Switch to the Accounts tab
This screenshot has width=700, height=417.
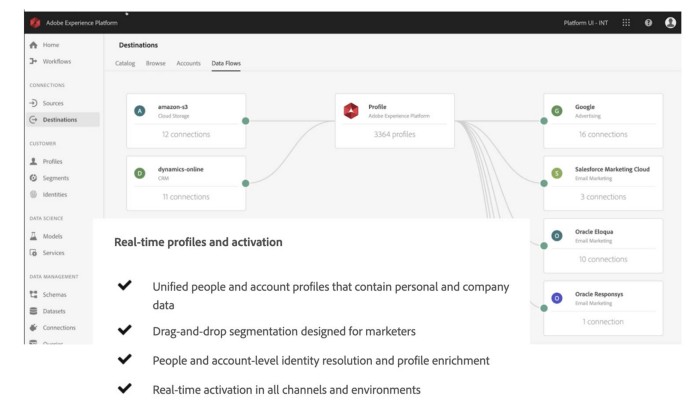pos(188,63)
